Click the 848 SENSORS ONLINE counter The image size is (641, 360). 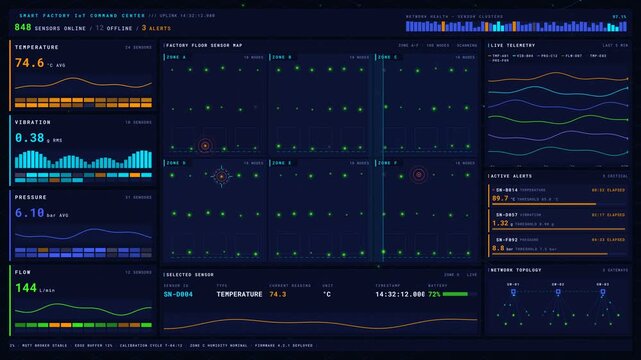coord(50,27)
